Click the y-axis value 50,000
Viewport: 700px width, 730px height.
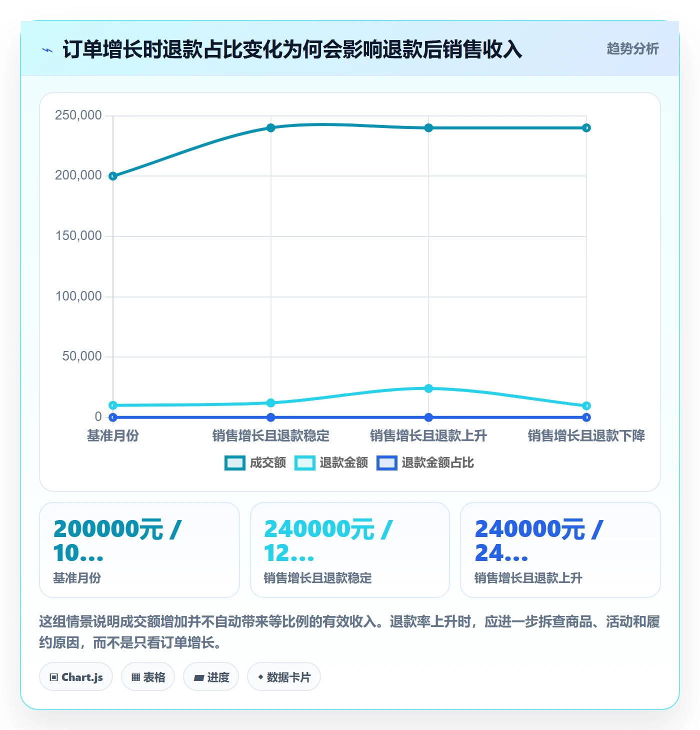[x=82, y=356]
